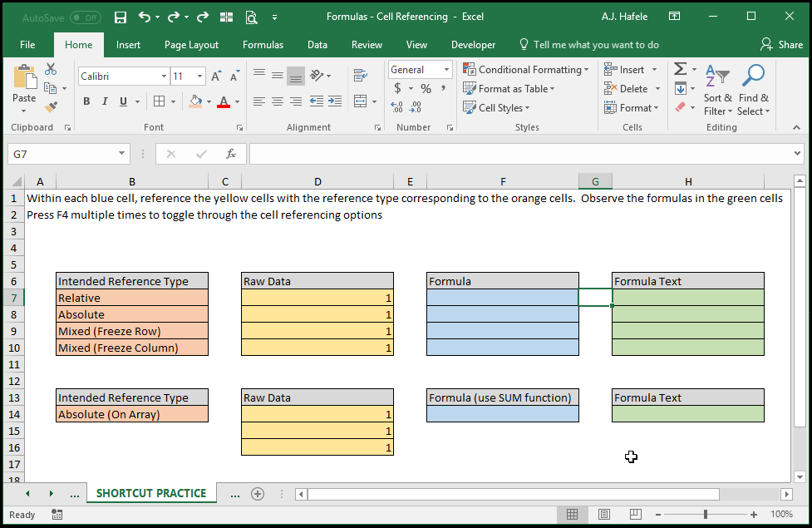Click the Paste clipboard icon
The height and width of the screenshot is (528, 812).
(24, 77)
